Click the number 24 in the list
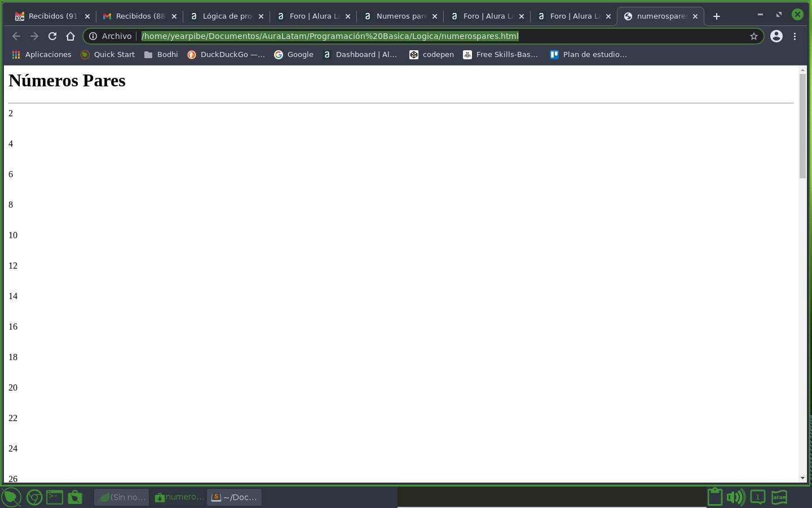Screen dimensions: 812x508 pyautogui.click(x=13, y=449)
